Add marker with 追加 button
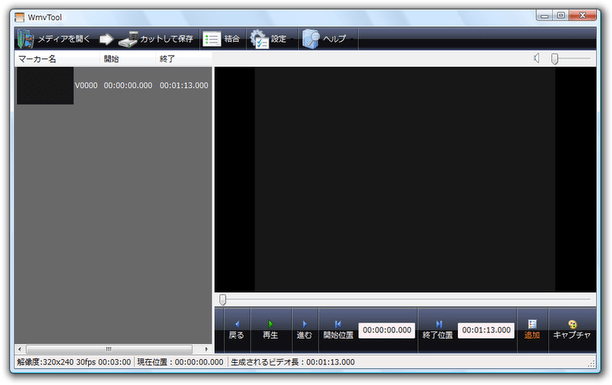This screenshot has height=385, width=612. 532,330
